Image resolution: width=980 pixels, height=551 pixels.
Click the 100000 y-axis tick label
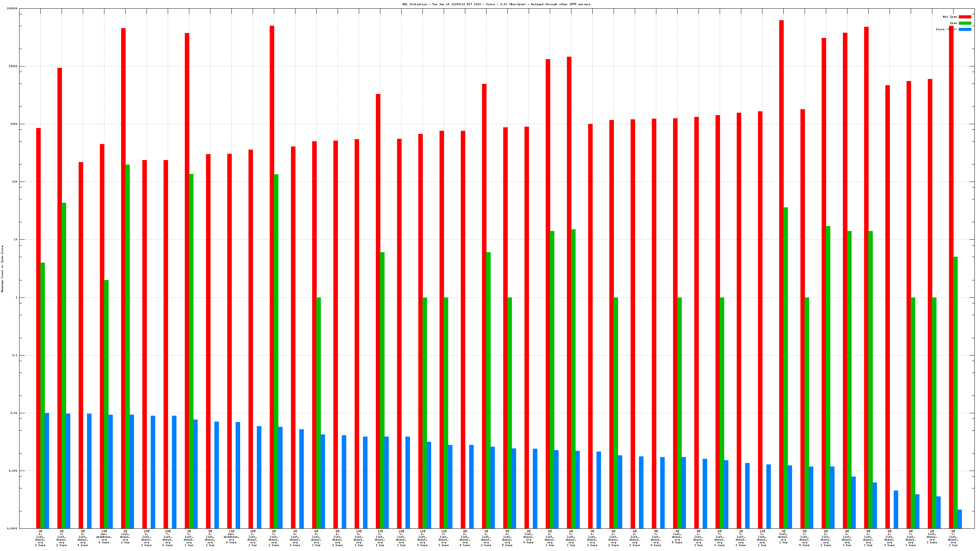(x=12, y=8)
